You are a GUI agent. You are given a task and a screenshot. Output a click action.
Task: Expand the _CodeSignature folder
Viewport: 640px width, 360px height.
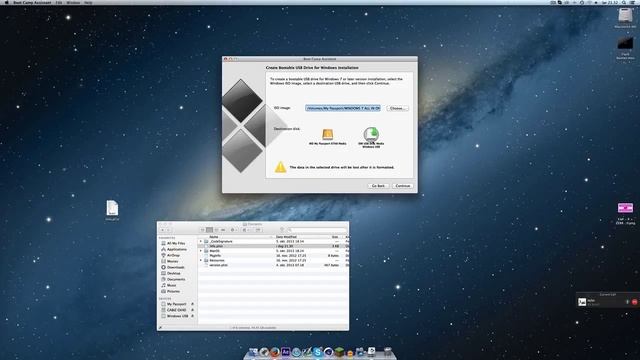(x=200, y=242)
